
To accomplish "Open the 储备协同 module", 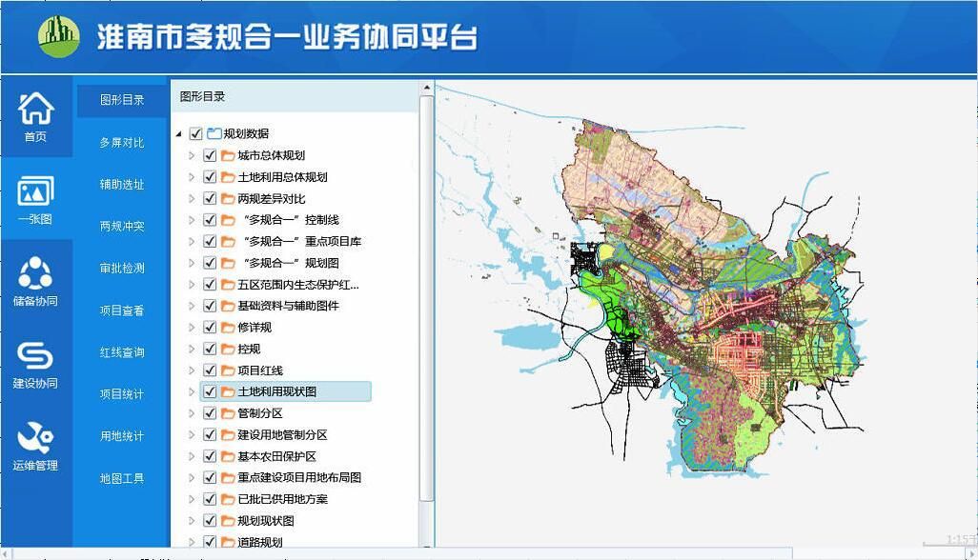I will point(36,280).
